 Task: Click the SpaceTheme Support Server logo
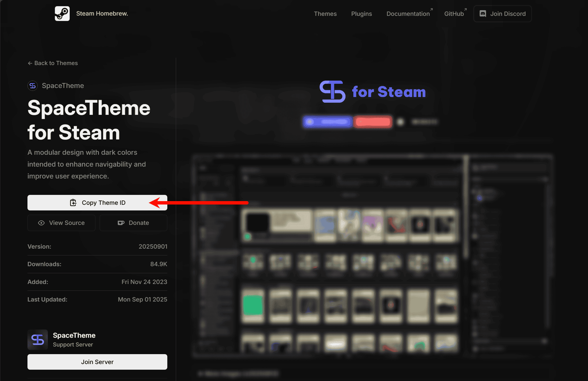(x=38, y=340)
